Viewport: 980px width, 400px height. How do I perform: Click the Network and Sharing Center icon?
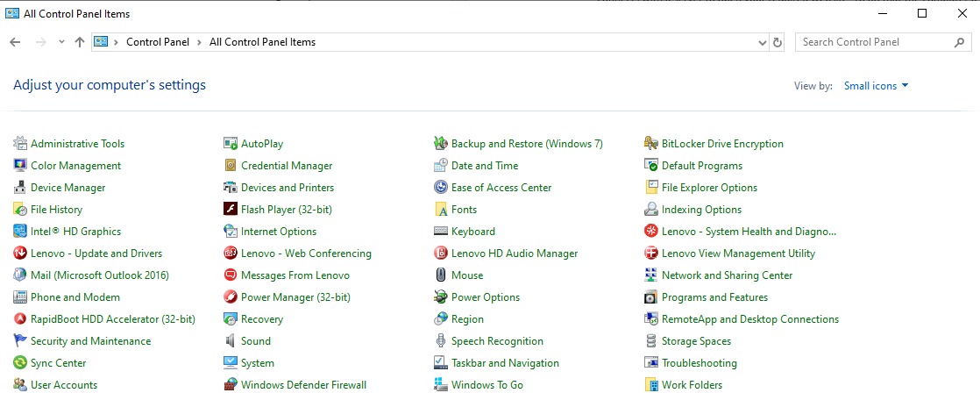(651, 275)
